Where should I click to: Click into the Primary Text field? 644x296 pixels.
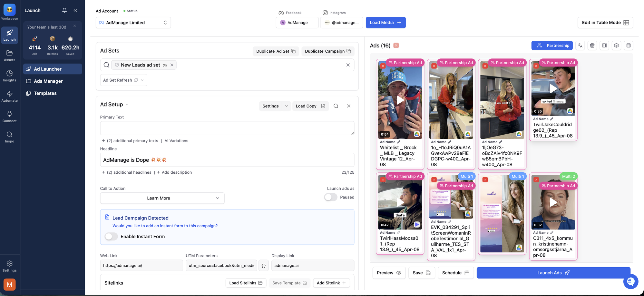[x=227, y=128]
